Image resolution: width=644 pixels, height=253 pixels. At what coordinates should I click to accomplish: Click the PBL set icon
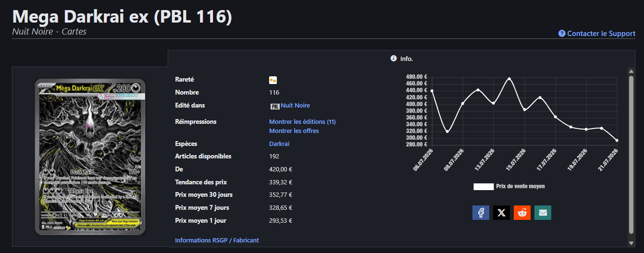pyautogui.click(x=275, y=106)
